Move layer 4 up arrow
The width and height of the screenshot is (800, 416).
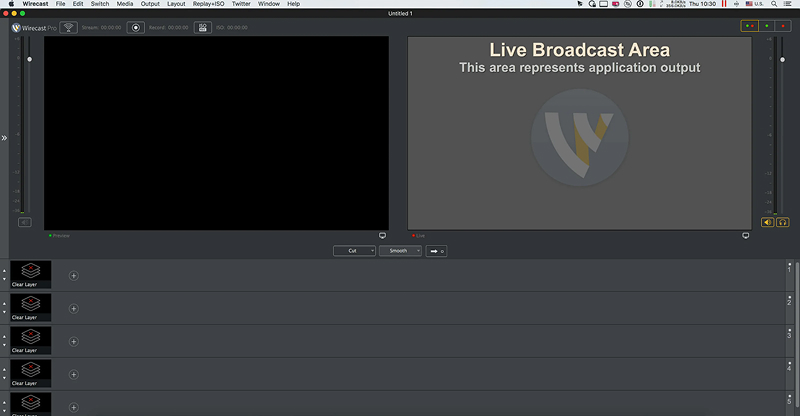5,370
